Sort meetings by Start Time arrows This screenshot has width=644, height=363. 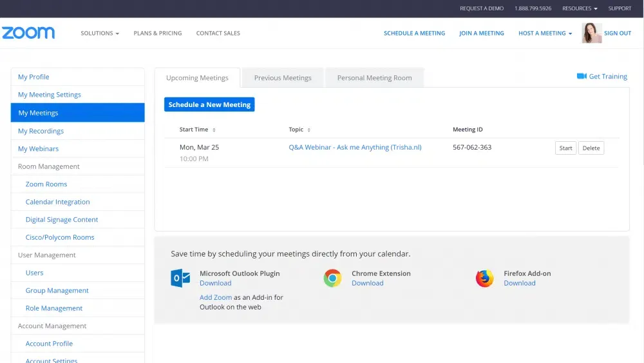pos(214,130)
